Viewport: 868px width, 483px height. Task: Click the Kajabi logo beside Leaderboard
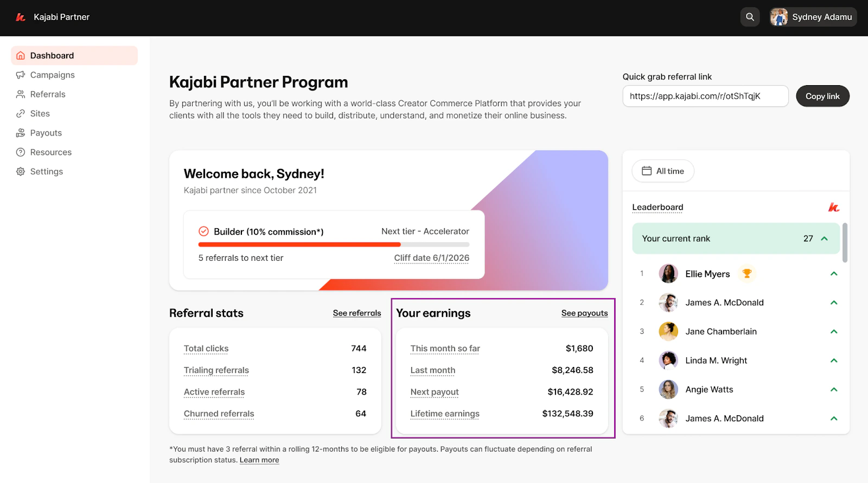834,207
